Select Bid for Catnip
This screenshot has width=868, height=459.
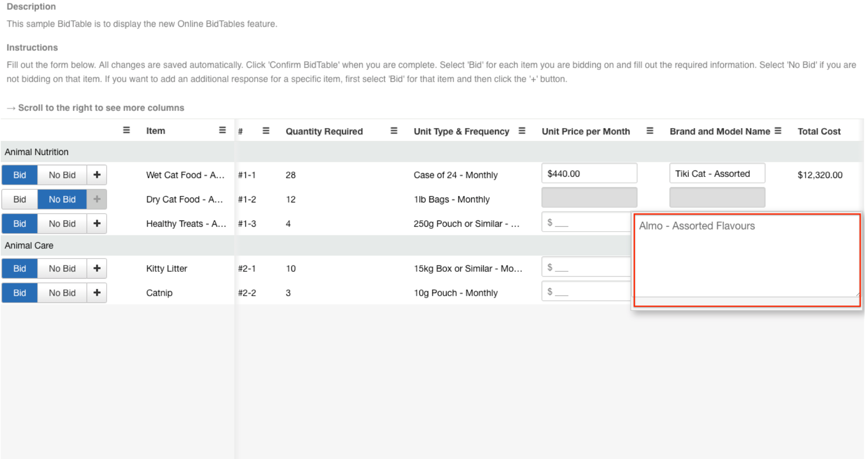click(20, 293)
